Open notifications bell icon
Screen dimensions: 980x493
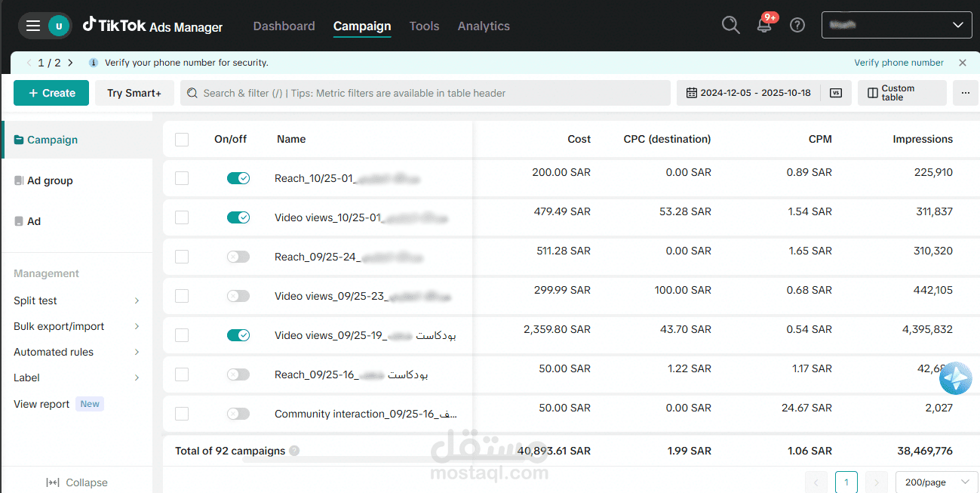[764, 26]
